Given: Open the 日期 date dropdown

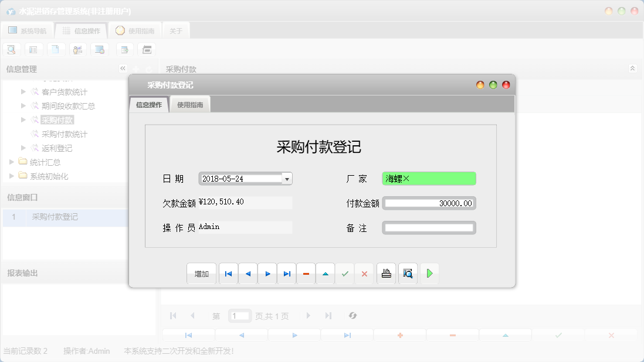Looking at the screenshot, I should 287,178.
